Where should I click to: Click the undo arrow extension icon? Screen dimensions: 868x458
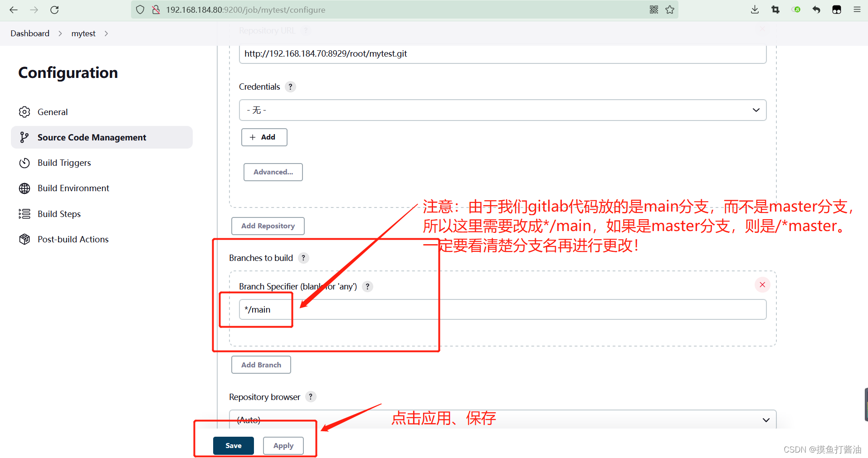coord(816,10)
